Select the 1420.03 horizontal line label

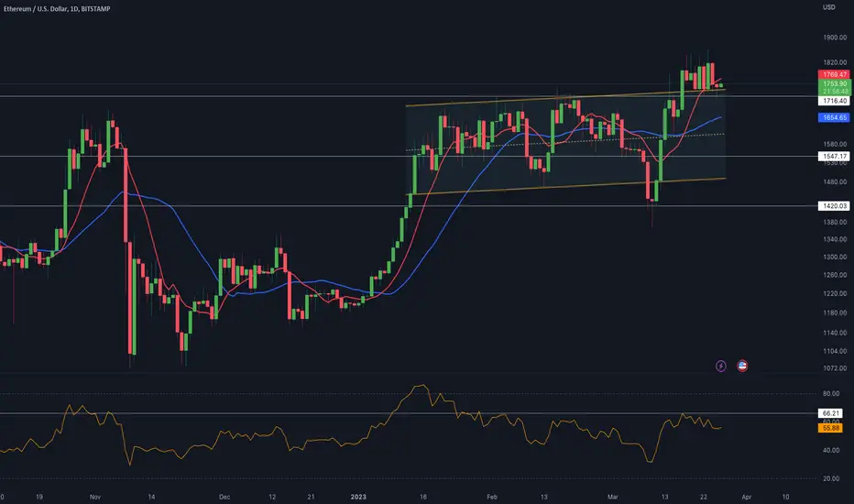click(x=834, y=206)
